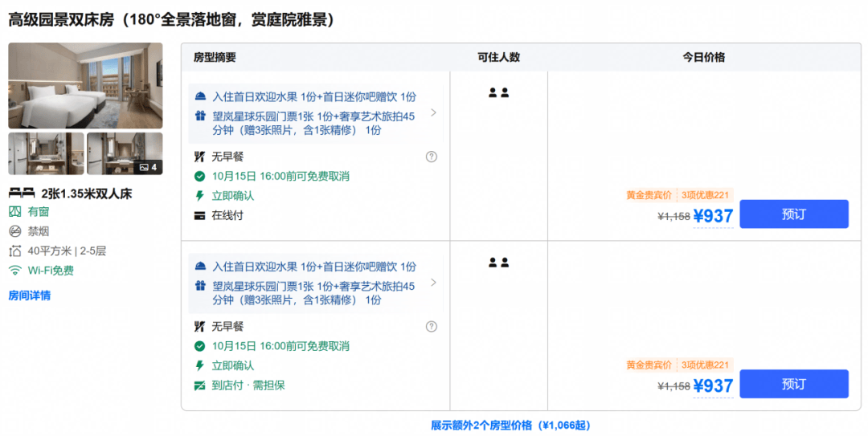
Task: Click the no-breakfast cutlery icon in the 在线付 offer
Action: (x=200, y=157)
